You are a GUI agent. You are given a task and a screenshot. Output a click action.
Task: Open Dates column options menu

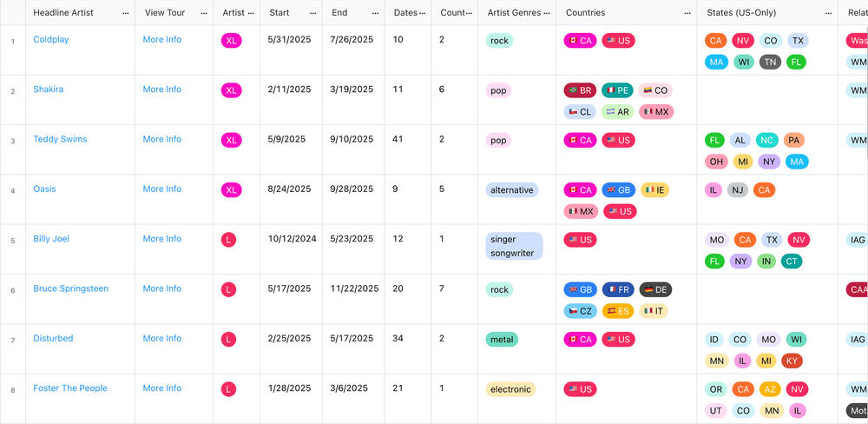pos(423,13)
